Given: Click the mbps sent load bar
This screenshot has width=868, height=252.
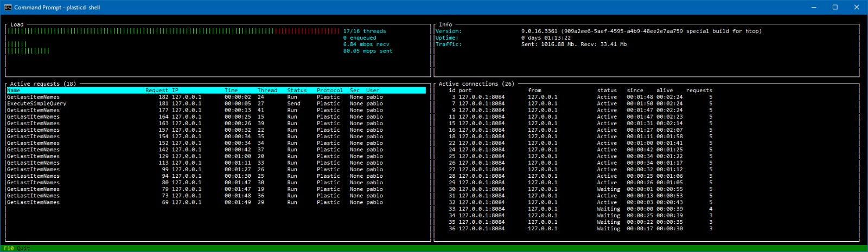Looking at the screenshot, I should click(28, 51).
